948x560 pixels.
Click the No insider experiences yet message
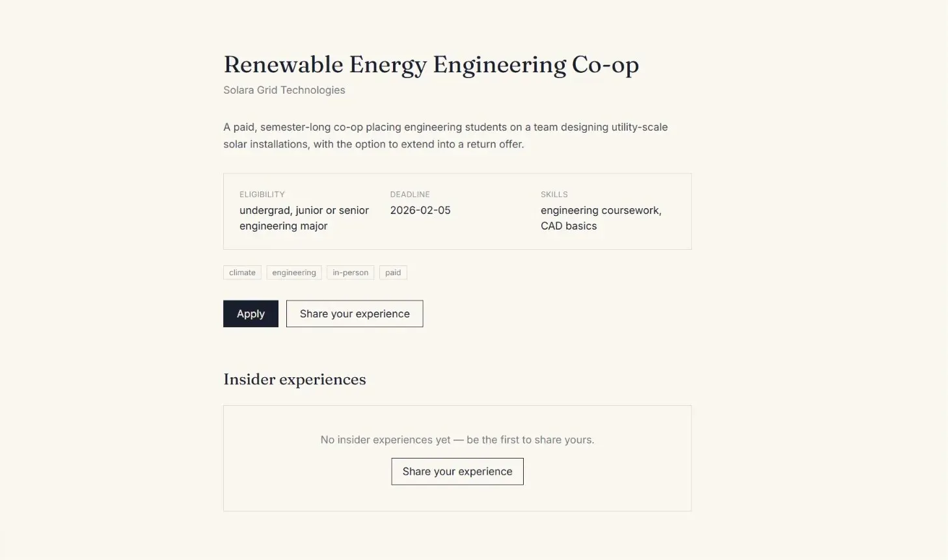[457, 440]
